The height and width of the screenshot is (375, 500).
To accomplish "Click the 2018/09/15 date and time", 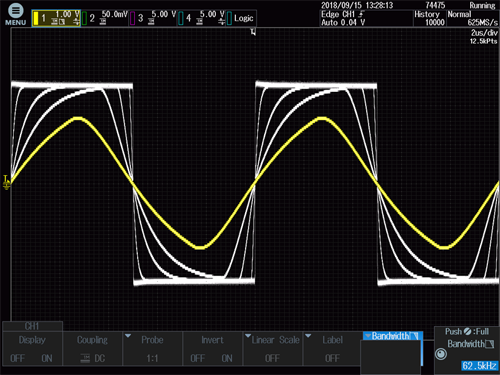I will tap(357, 5).
